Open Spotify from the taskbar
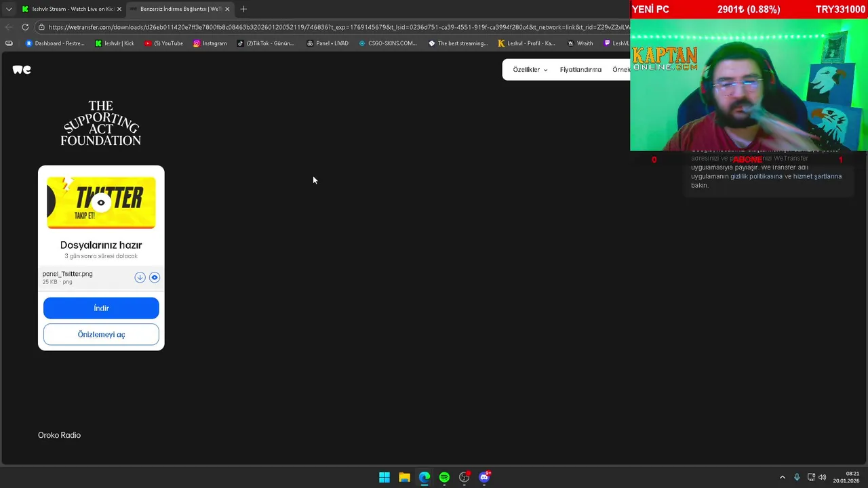 coord(444,477)
